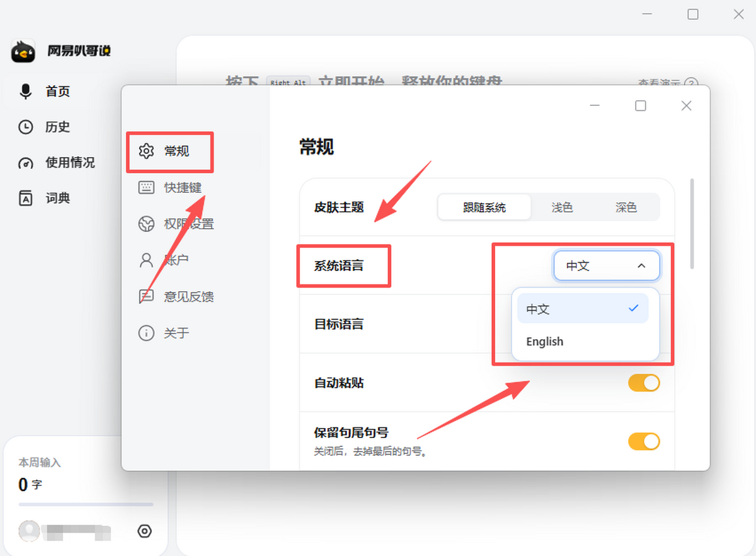756x556 pixels.
Task: Click the 目标语言 label
Action: coord(339,325)
